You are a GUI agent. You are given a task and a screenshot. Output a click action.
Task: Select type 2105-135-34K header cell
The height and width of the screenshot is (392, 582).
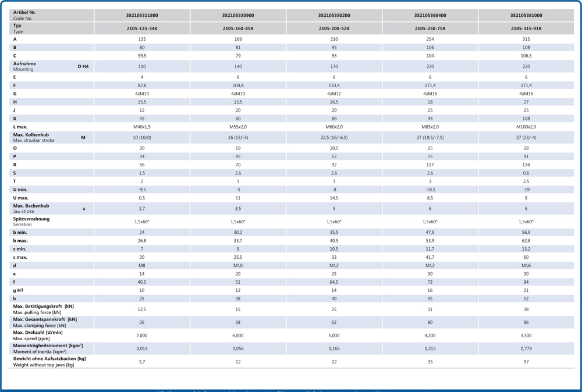tap(142, 28)
